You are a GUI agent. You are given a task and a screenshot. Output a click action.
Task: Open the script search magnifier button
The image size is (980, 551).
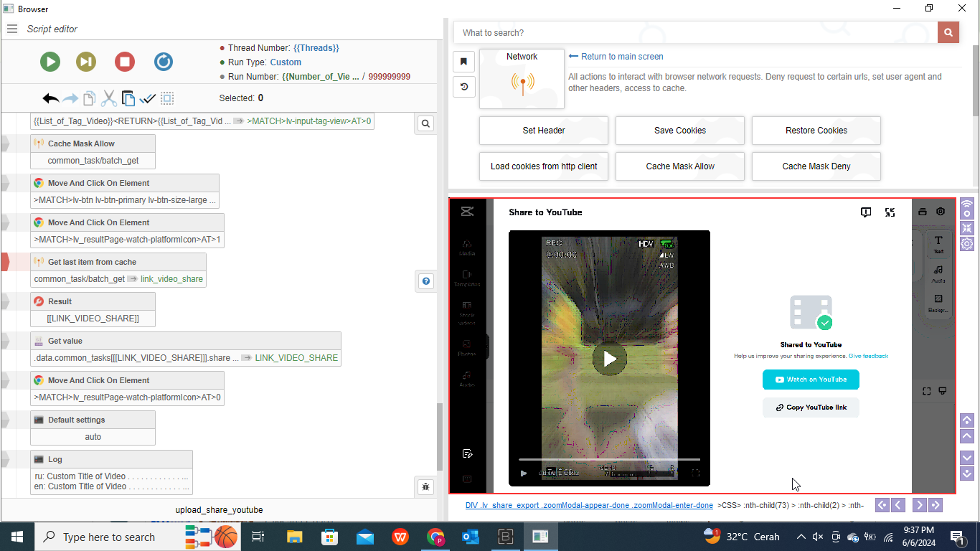tap(425, 124)
